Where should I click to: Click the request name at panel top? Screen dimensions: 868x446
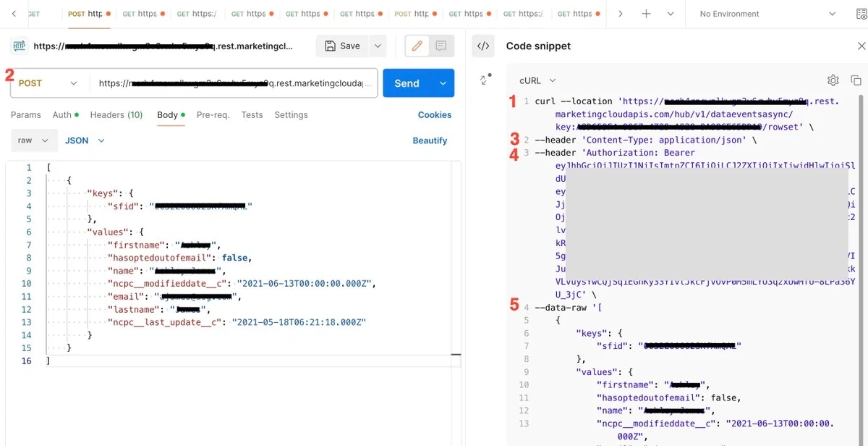pos(163,46)
